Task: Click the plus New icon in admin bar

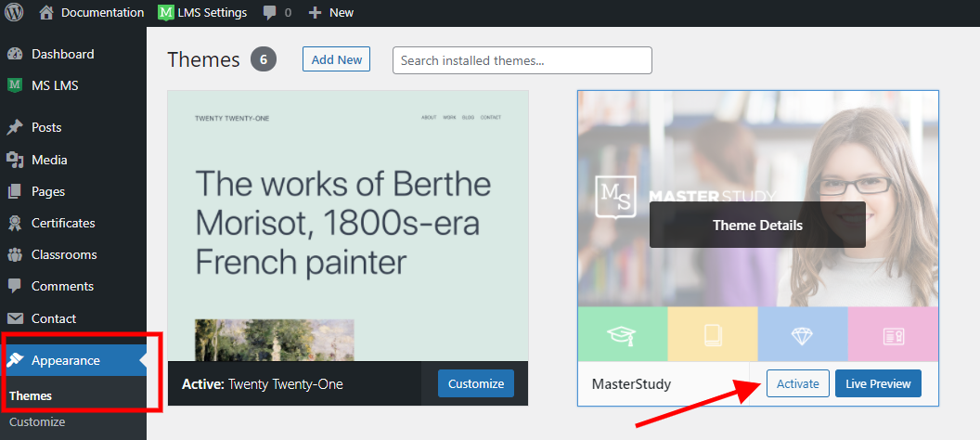Action: (315, 13)
